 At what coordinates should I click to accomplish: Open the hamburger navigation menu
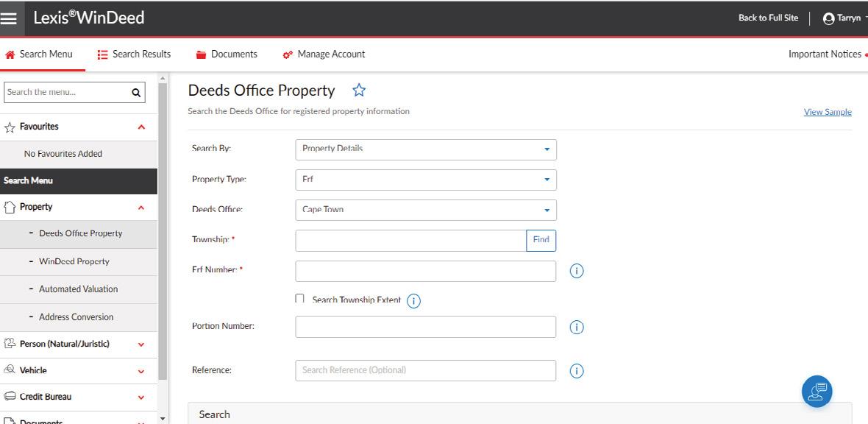tap(9, 18)
